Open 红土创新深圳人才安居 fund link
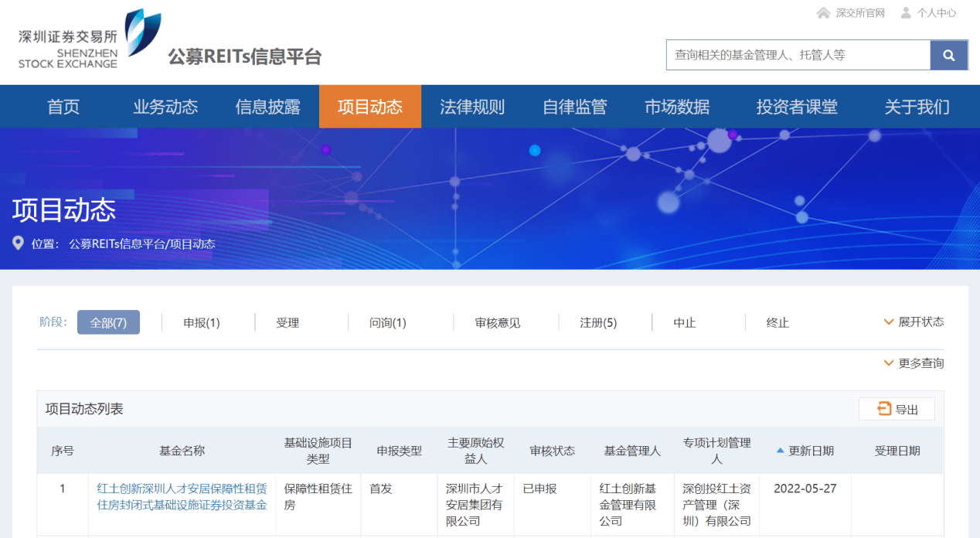Viewport: 980px width, 538px height. coord(182,497)
